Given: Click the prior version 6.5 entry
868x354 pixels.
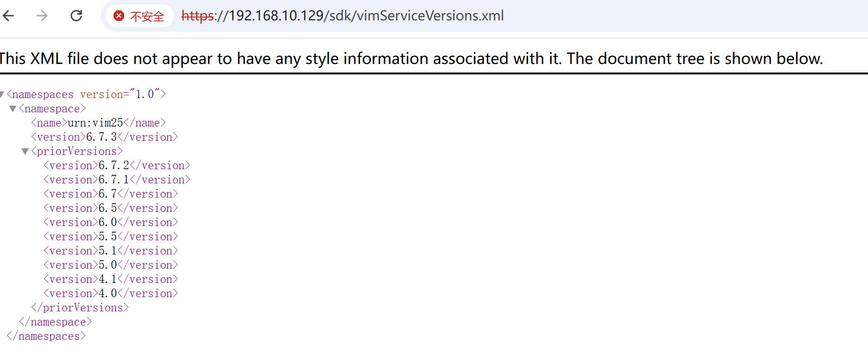Looking at the screenshot, I should 110,209.
